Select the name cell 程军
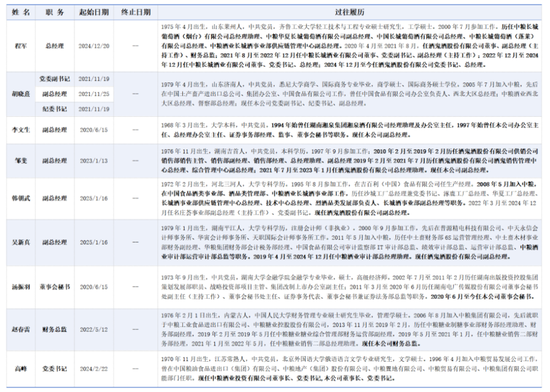The height and width of the screenshot is (392, 550). (21, 46)
